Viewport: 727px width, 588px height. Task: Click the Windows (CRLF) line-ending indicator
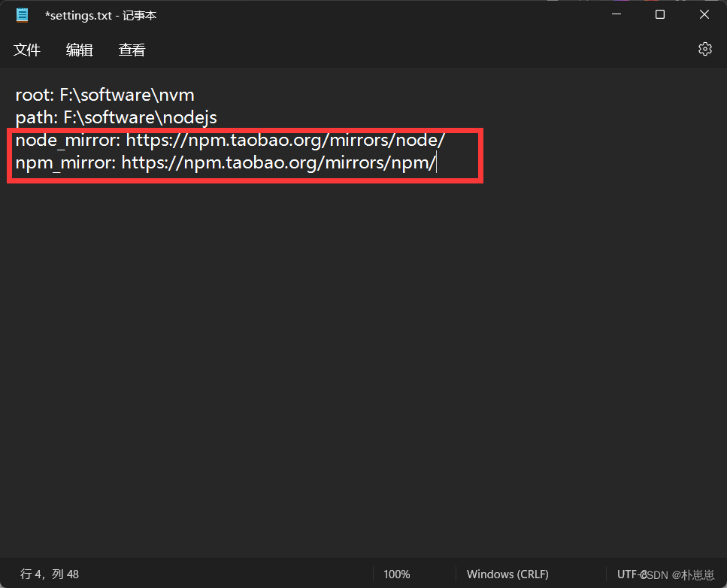(x=507, y=574)
